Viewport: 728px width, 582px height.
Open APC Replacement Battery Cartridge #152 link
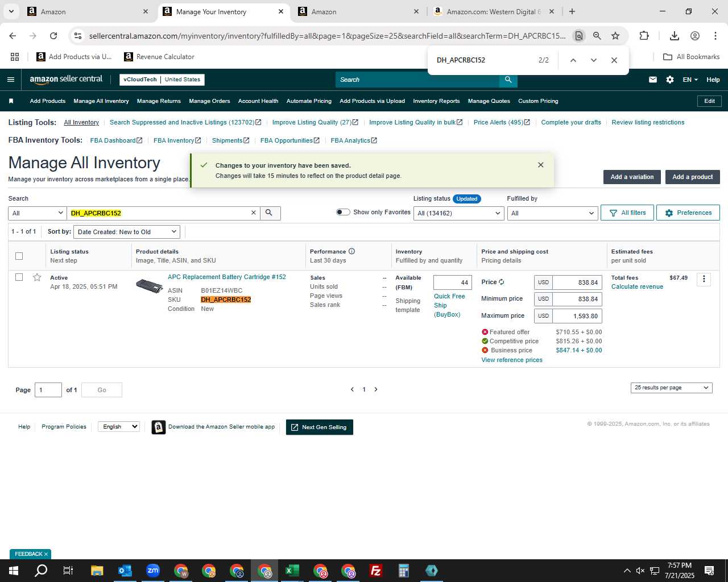click(x=227, y=277)
